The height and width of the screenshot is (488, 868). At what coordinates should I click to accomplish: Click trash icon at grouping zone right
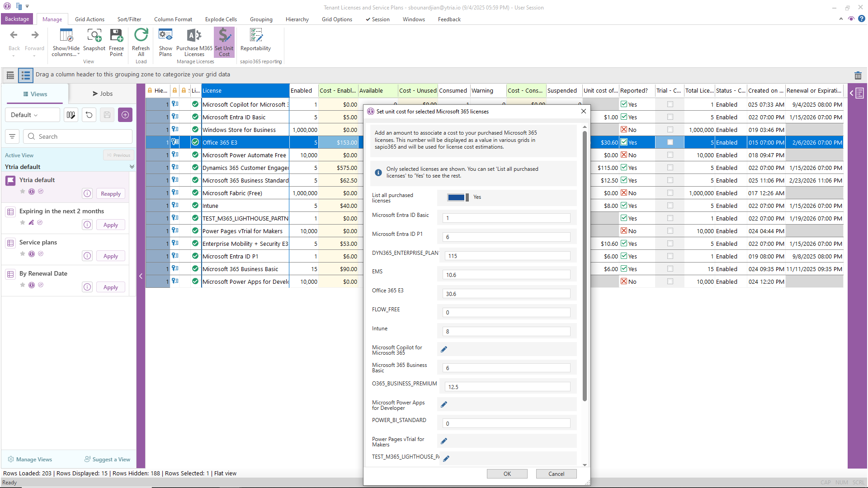[x=858, y=75]
